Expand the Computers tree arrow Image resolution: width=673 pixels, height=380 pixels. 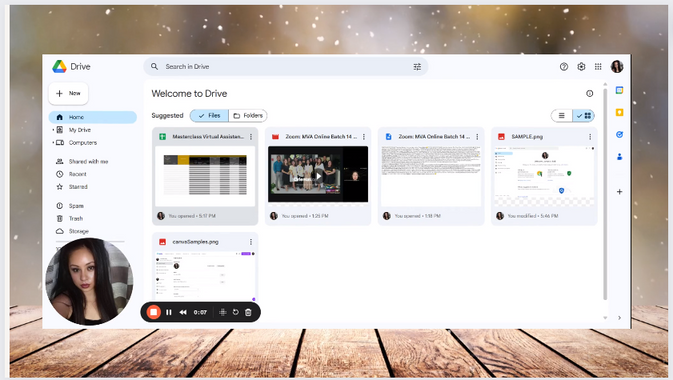click(x=53, y=143)
